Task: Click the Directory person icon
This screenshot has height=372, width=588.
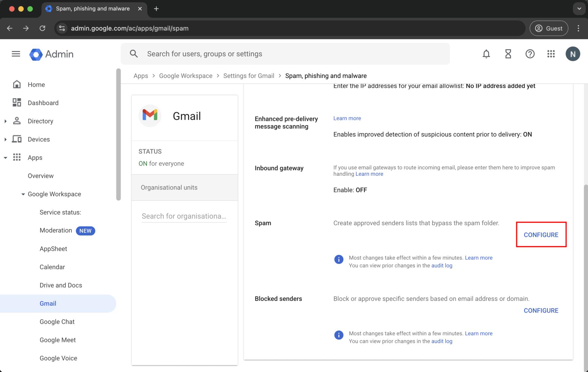Action: coord(17,121)
